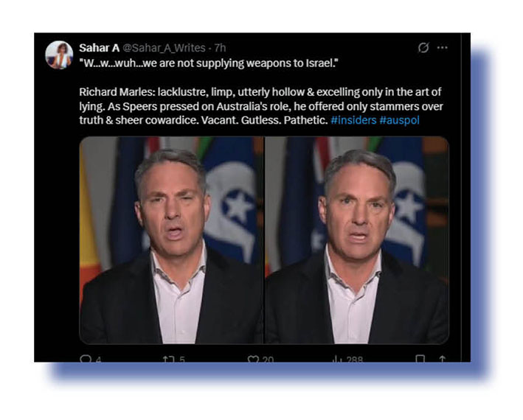This screenshot has width=523, height=420.
Task: Click the quoted "not supplying weapons" line
Action: (x=209, y=63)
